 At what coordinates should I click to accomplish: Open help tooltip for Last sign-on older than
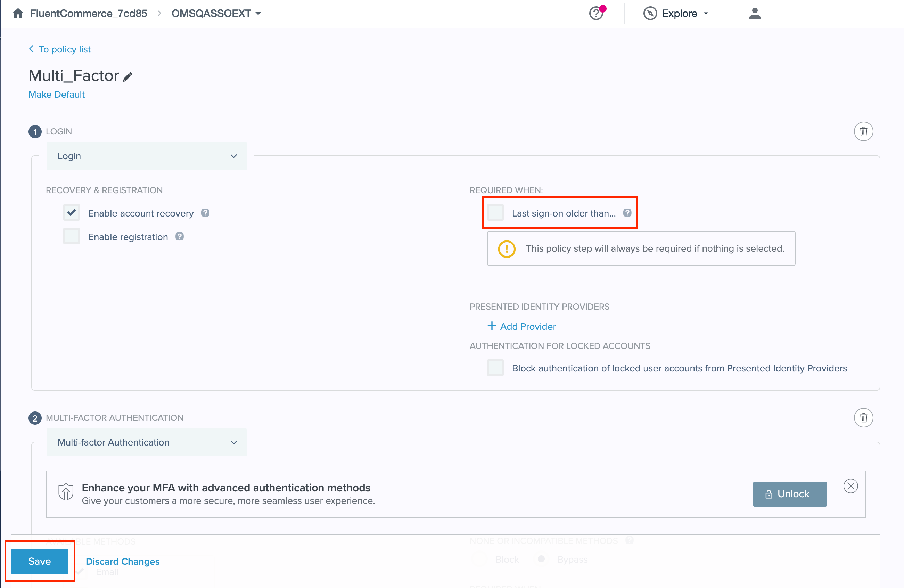[627, 213]
